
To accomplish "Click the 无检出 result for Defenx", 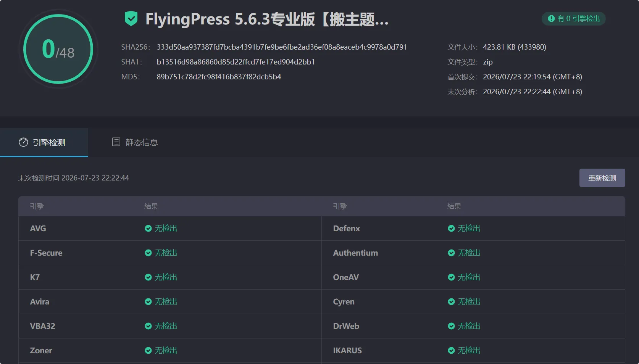I will click(469, 229).
